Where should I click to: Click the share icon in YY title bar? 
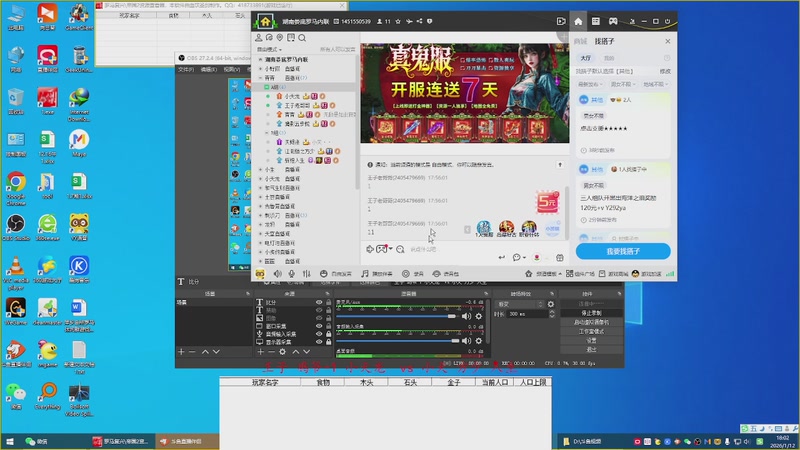coord(419,21)
